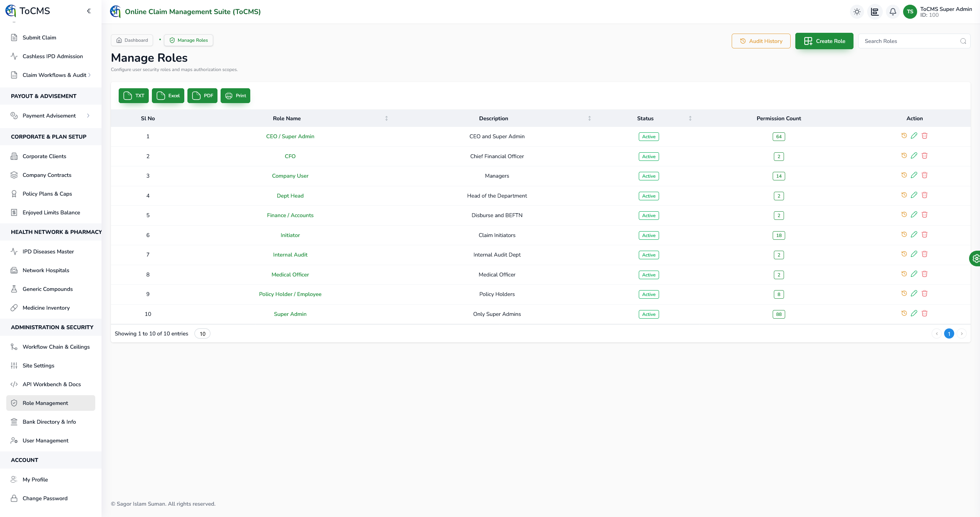Click the Create Role button

coord(824,41)
